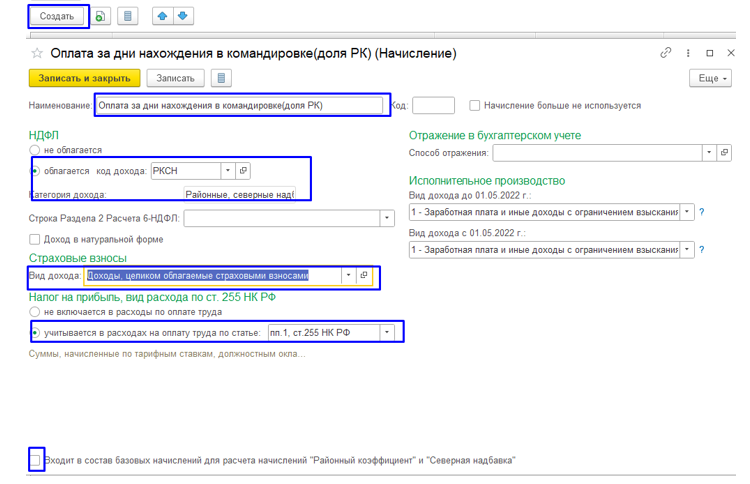Open the list report icon in top toolbar

(x=127, y=16)
